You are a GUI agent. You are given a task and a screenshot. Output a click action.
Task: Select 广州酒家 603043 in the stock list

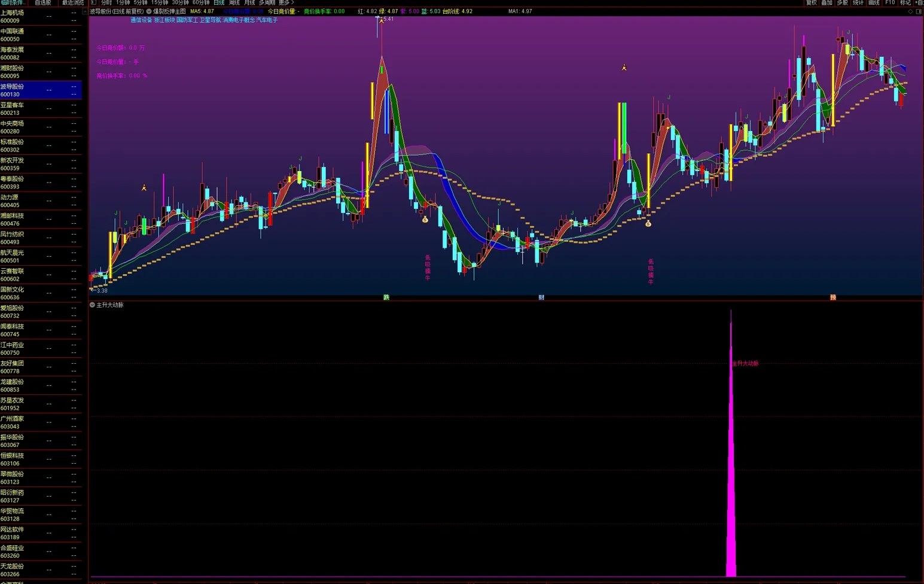click(x=41, y=422)
